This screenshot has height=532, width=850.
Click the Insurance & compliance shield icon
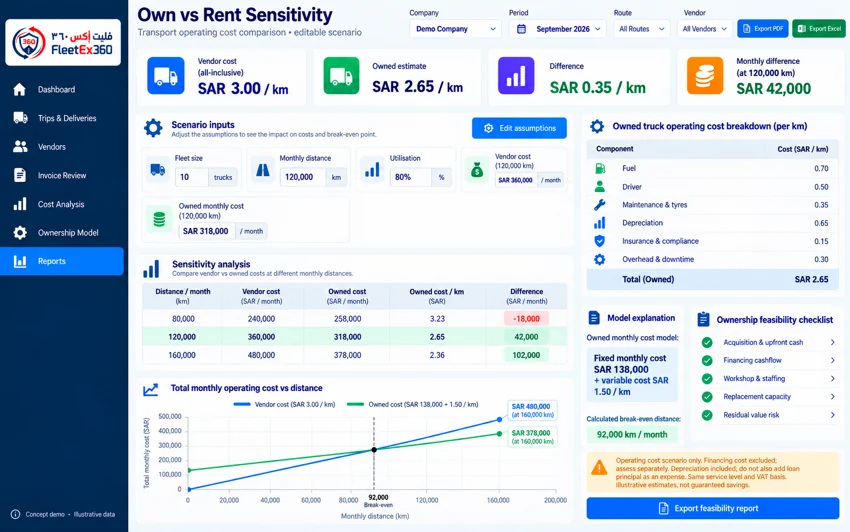600,241
